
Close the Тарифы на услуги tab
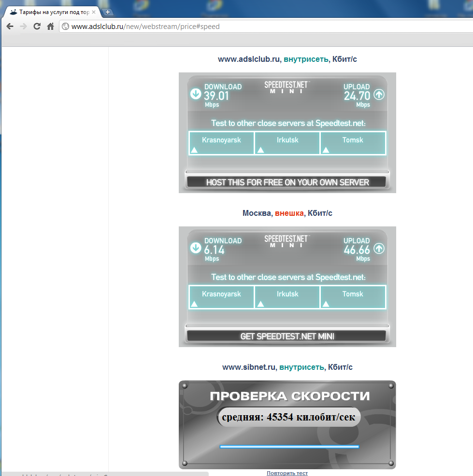[94, 12]
